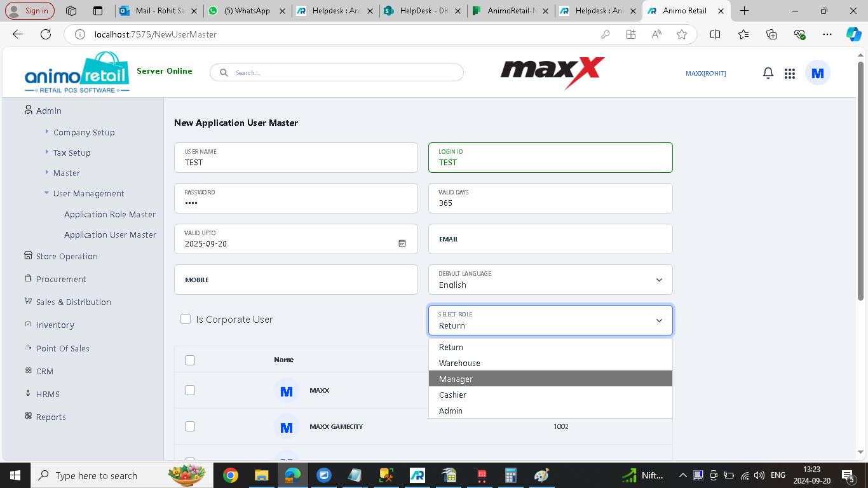
Task: Open a new browser tab
Action: click(745, 11)
